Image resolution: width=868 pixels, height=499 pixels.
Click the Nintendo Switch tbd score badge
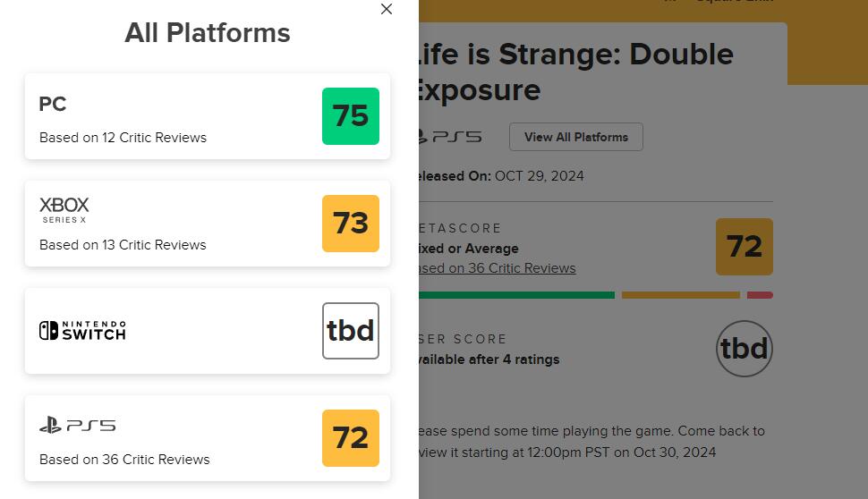(x=351, y=331)
